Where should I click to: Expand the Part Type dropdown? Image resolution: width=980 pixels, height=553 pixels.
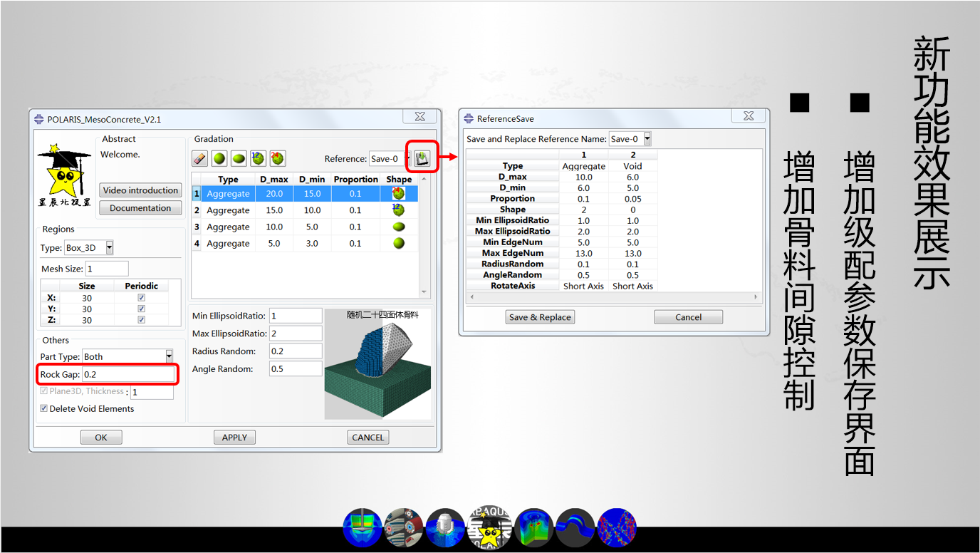pos(169,356)
